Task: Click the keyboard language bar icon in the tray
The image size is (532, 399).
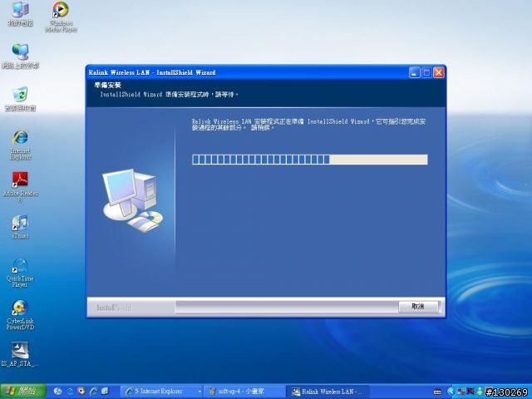Action: click(x=437, y=392)
